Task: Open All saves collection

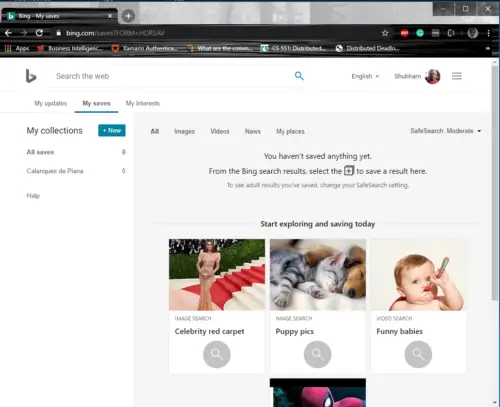Action: (76, 152)
